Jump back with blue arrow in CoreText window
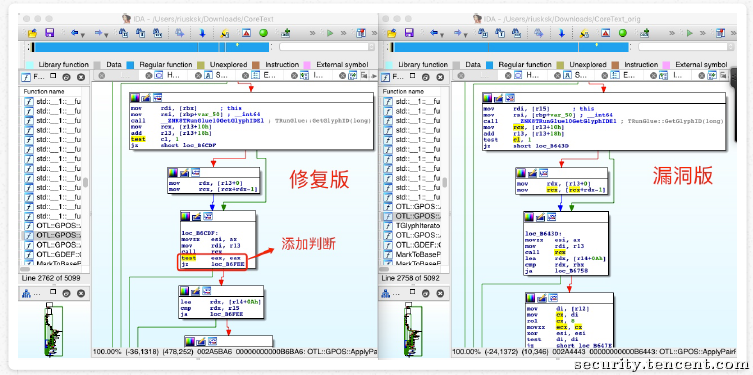Screen dimensions: 753x375 74,33
